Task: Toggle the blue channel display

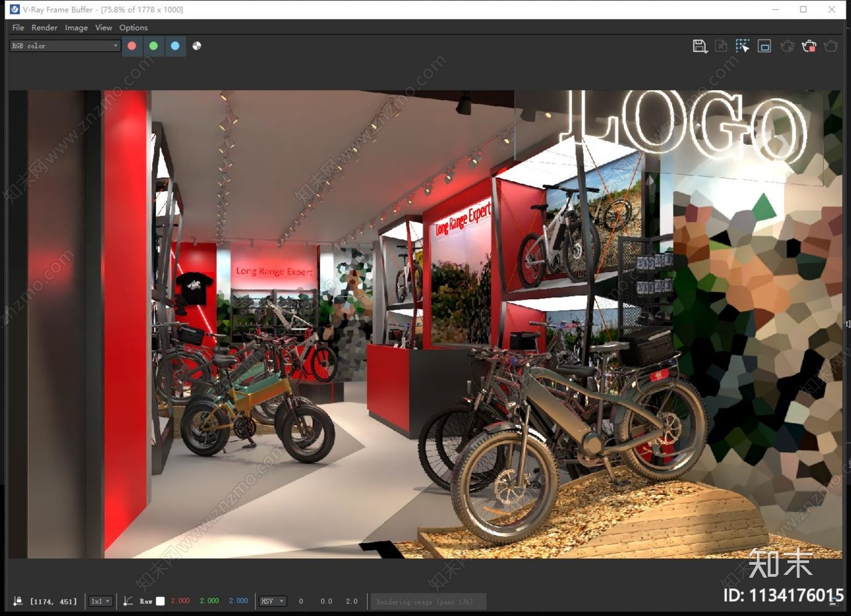Action: coord(175,46)
